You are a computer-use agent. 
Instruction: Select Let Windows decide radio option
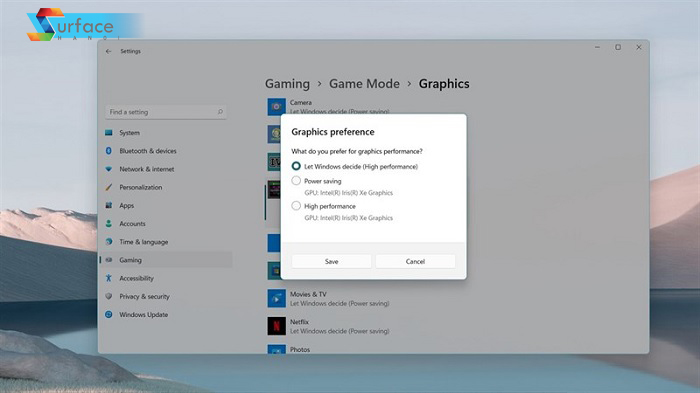click(296, 166)
